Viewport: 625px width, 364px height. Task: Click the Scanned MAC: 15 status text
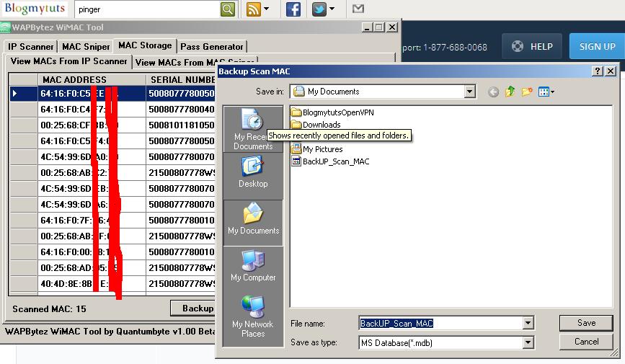(49, 309)
